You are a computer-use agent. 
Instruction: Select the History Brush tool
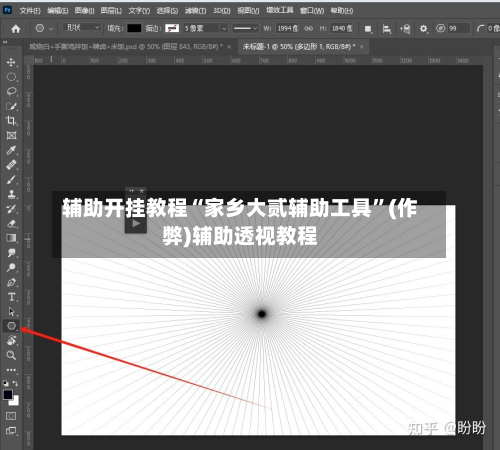tap(11, 209)
